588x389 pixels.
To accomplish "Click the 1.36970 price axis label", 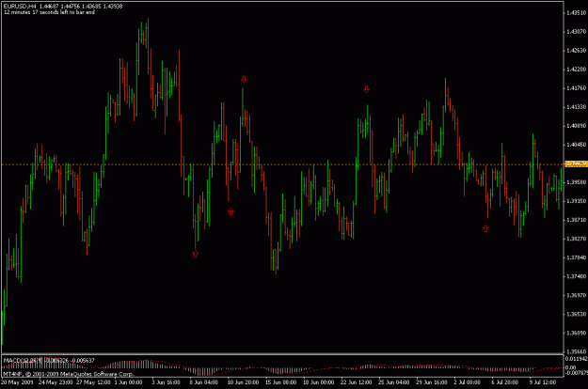I will point(577,295).
